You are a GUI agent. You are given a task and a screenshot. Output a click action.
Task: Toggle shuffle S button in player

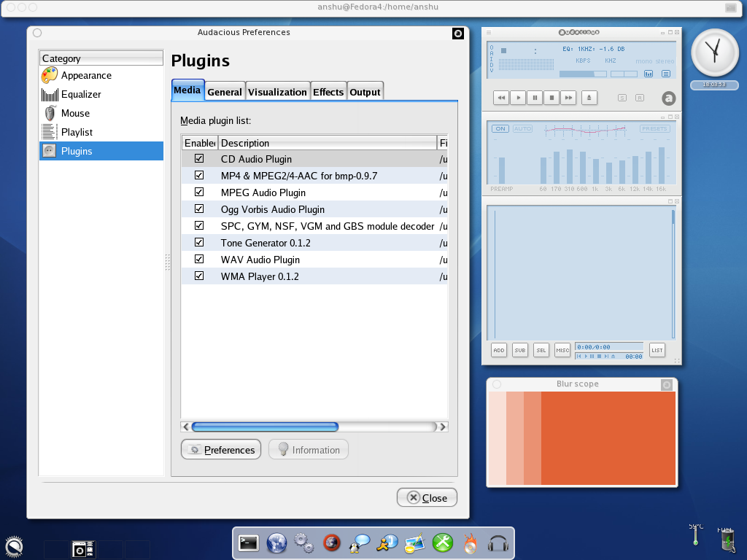[622, 98]
